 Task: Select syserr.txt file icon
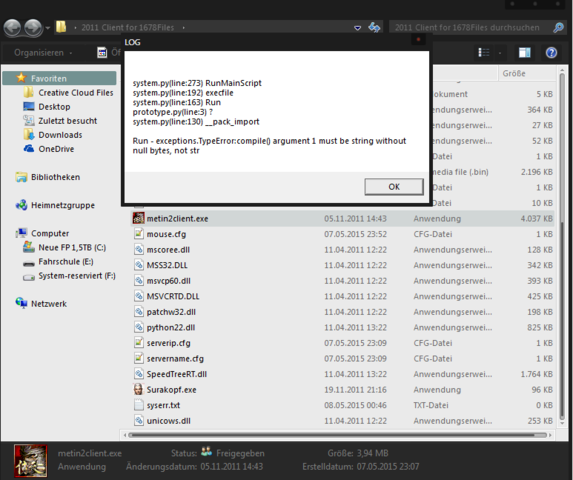tap(138, 405)
